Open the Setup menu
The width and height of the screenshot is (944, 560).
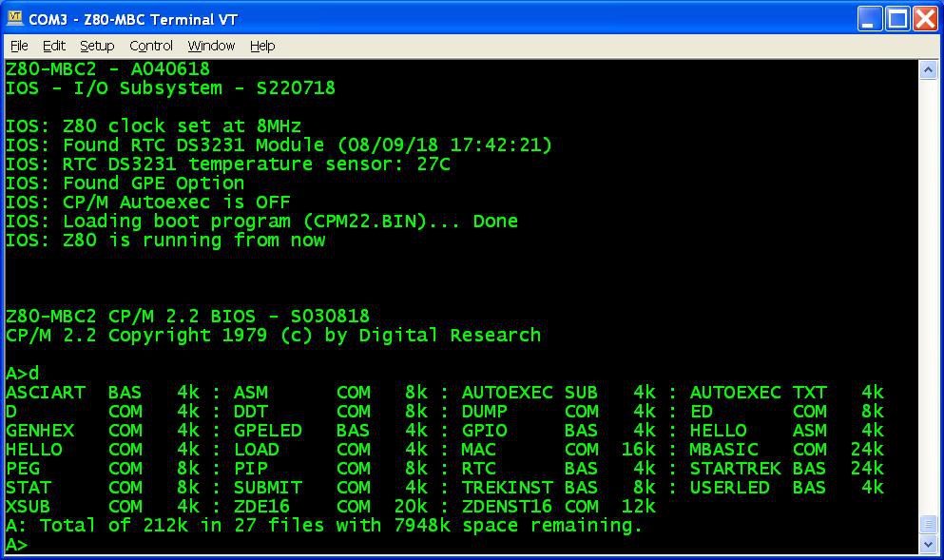(x=96, y=46)
